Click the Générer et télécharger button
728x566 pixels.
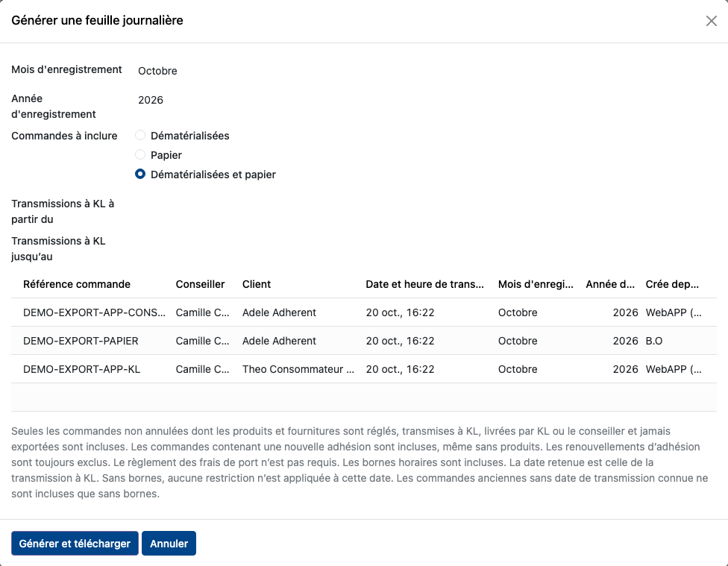pyautogui.click(x=75, y=543)
